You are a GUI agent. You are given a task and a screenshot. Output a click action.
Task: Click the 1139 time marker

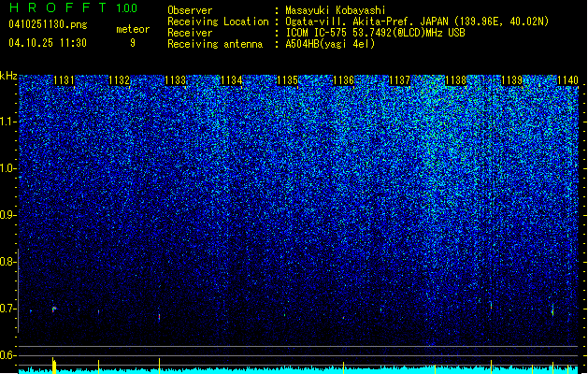512,80
